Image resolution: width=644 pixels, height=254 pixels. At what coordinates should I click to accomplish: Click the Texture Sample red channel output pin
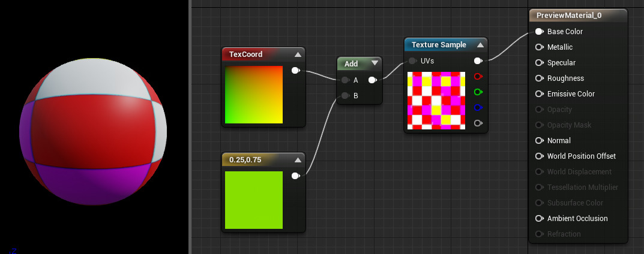tap(478, 77)
